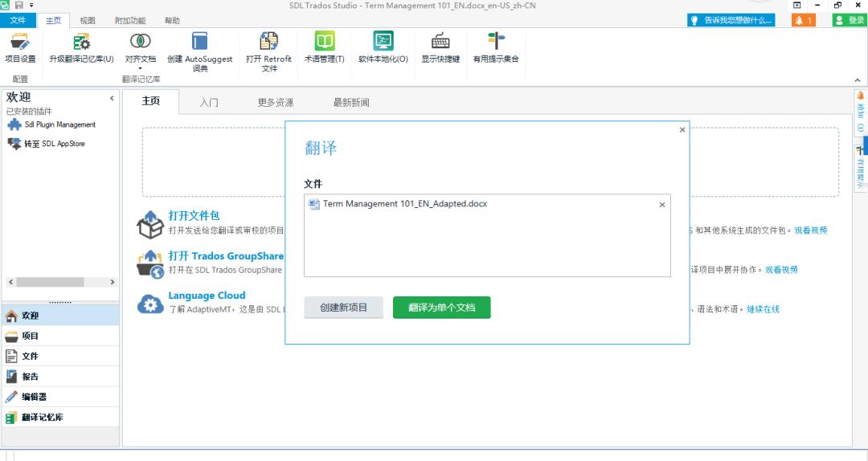Click the Language Cloud gear icon
Image resolution: width=868 pixels, height=461 pixels.
tap(150, 304)
